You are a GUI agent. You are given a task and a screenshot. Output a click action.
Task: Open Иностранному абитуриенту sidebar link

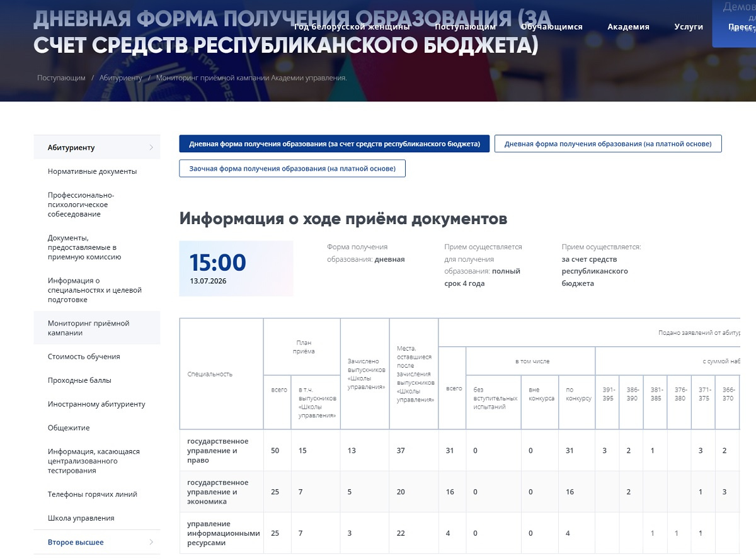pos(96,404)
